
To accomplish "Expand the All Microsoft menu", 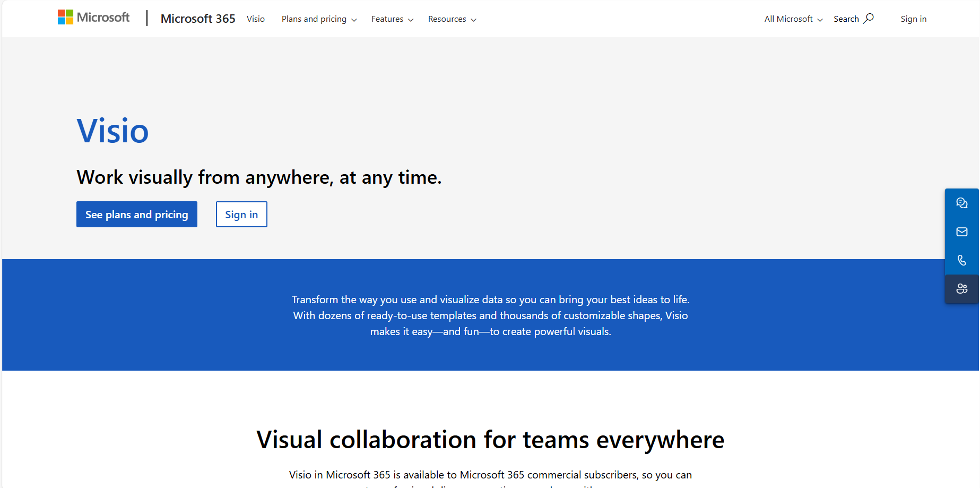I will pos(794,19).
